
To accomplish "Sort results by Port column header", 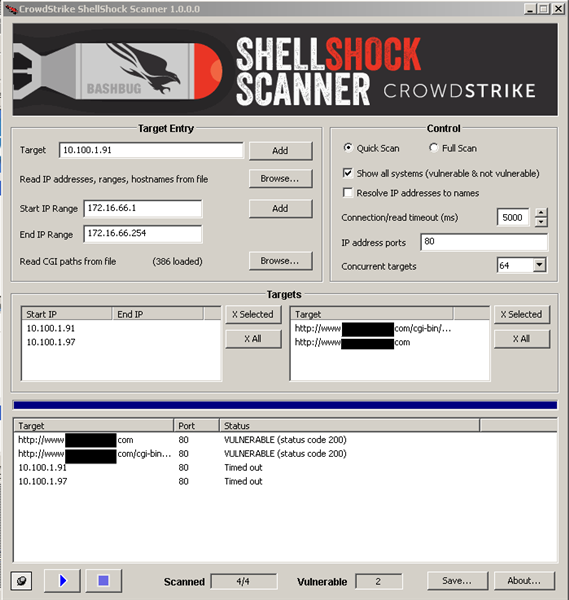I will click(196, 426).
